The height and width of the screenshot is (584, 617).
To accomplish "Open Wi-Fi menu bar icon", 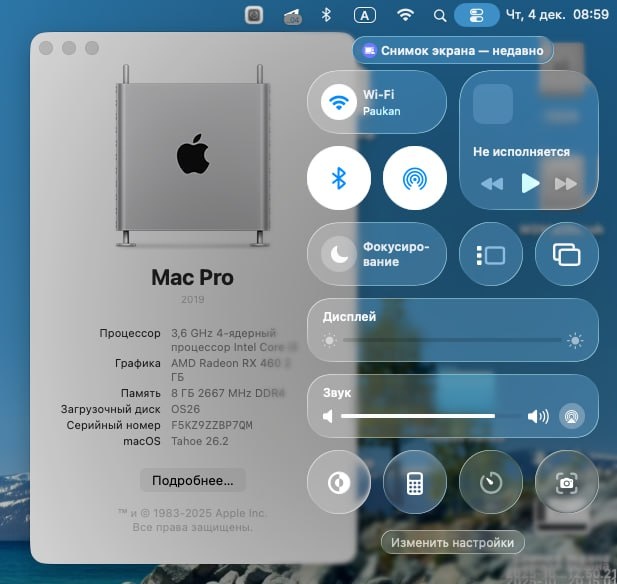I will click(x=405, y=15).
